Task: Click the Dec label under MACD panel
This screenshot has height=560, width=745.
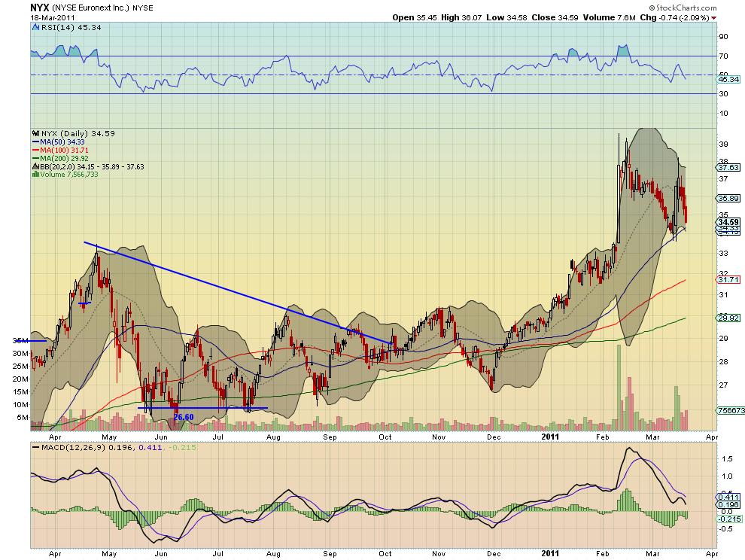Action: 494,554
